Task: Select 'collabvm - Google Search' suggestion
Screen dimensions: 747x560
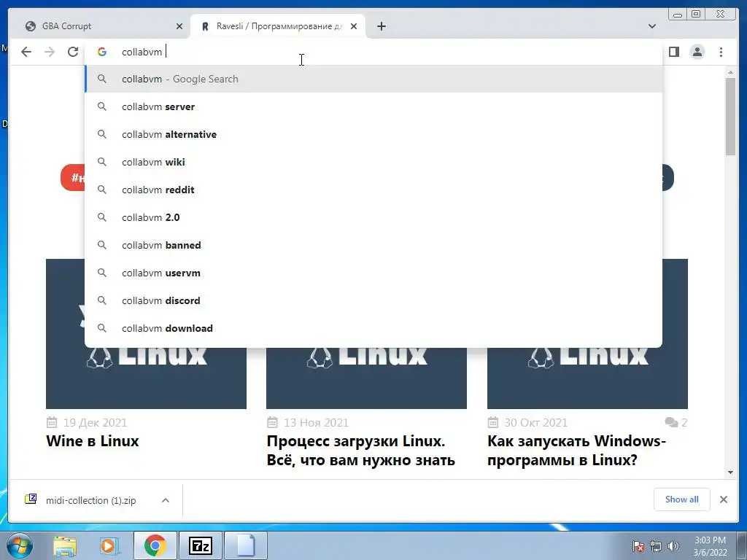Action: 373,79
